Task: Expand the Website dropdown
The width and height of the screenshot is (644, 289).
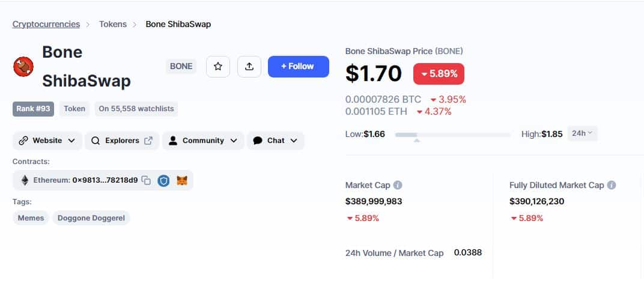Action: (47, 141)
